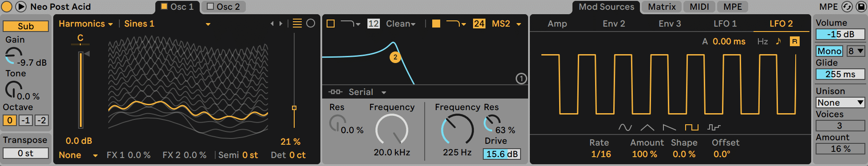Click the Volume -15 dB slider
Viewport: 868px width, 166px height.
840,34
